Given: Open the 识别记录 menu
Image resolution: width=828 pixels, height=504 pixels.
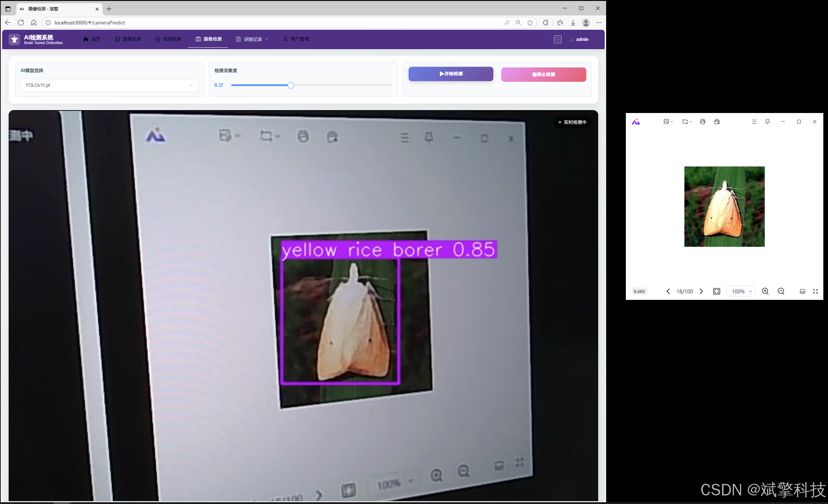Looking at the screenshot, I should 252,39.
